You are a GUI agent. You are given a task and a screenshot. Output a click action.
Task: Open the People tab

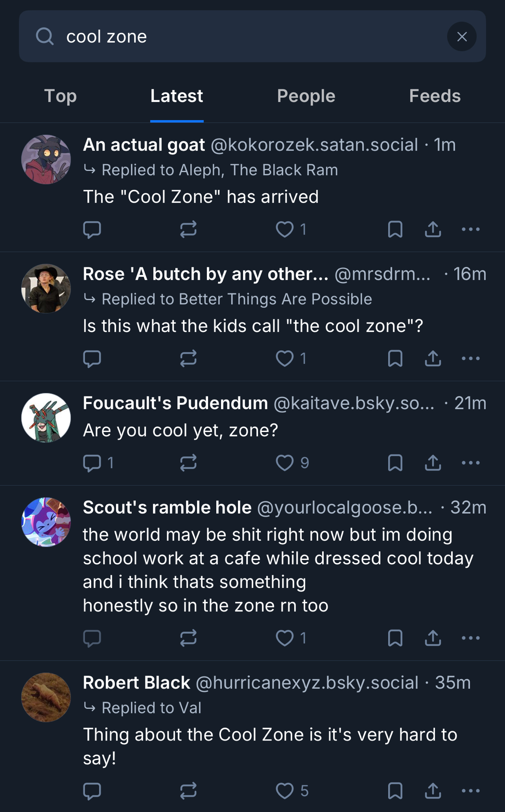[x=306, y=96]
